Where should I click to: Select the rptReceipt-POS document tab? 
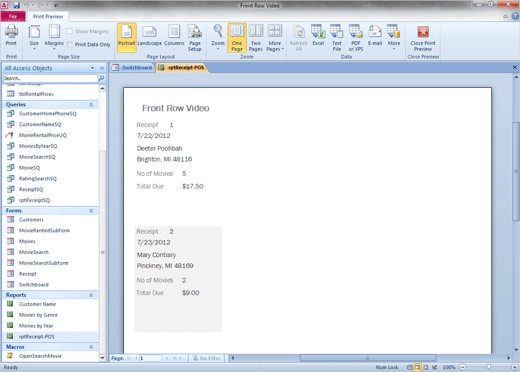click(x=182, y=68)
